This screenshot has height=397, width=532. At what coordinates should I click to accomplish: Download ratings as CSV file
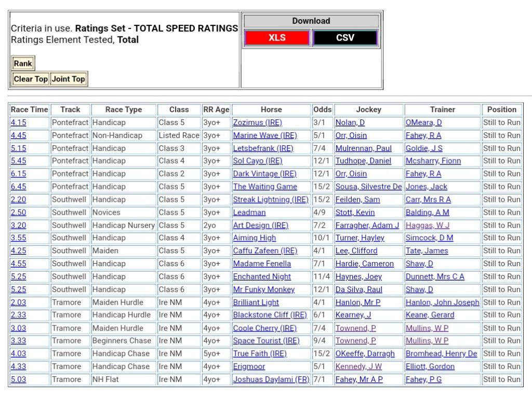point(345,38)
